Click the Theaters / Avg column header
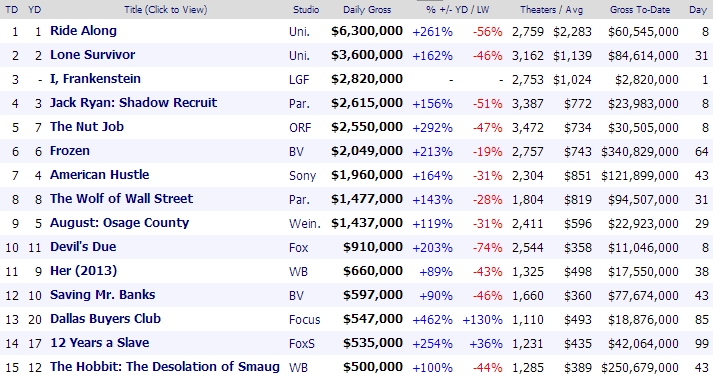 (552, 10)
